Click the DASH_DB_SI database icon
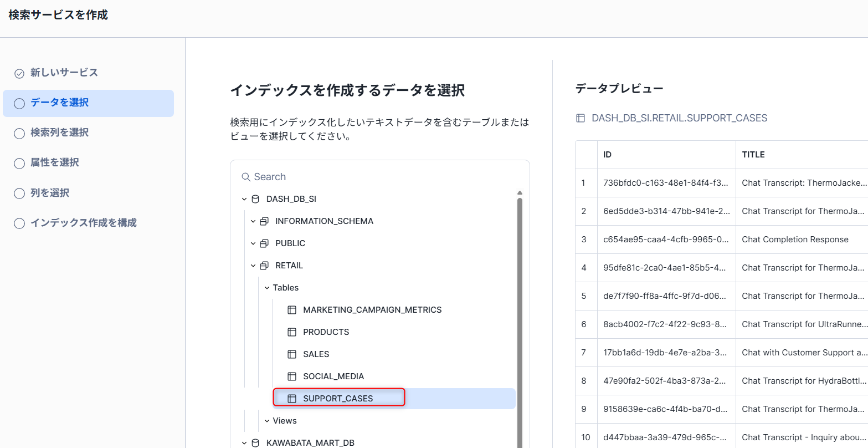The width and height of the screenshot is (868, 448). pos(255,199)
